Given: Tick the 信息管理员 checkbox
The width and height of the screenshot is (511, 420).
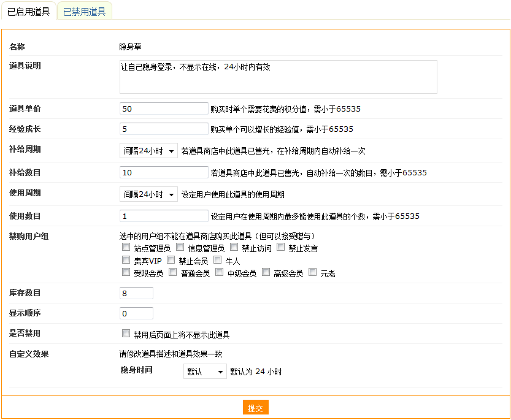Looking at the screenshot, I should [x=180, y=248].
